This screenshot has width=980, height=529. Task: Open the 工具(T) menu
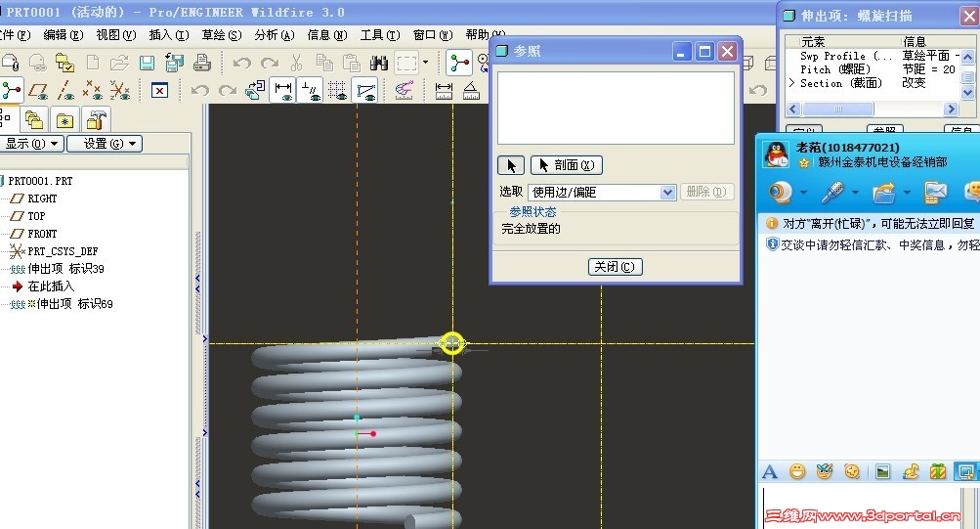point(379,35)
